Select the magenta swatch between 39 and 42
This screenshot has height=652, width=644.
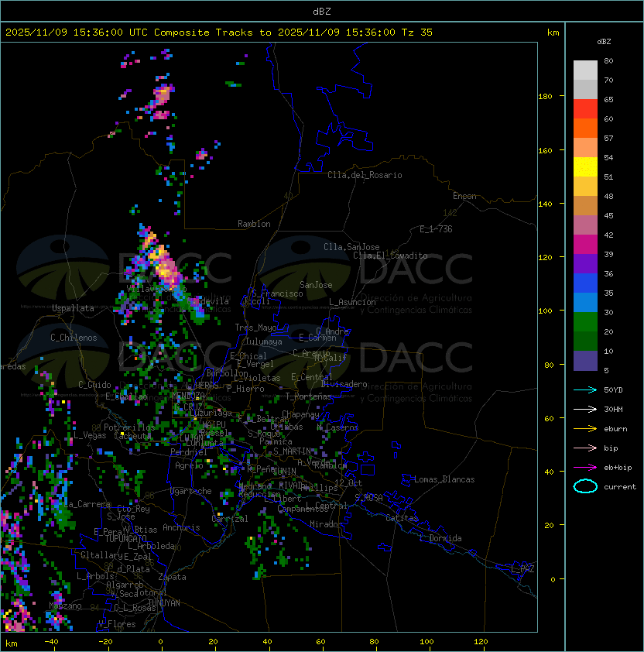click(x=585, y=245)
